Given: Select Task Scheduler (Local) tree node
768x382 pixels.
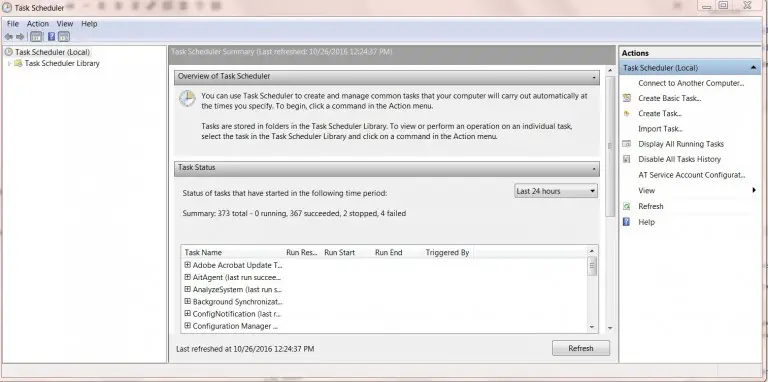Looking at the screenshot, I should 52,52.
